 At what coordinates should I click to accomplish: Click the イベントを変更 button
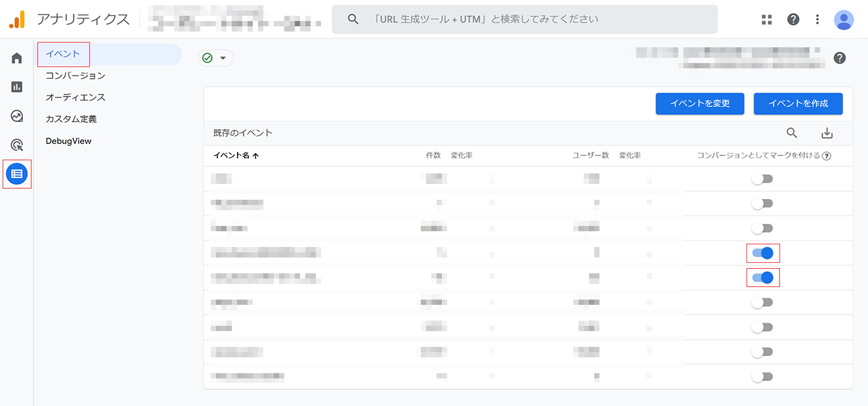click(x=699, y=103)
